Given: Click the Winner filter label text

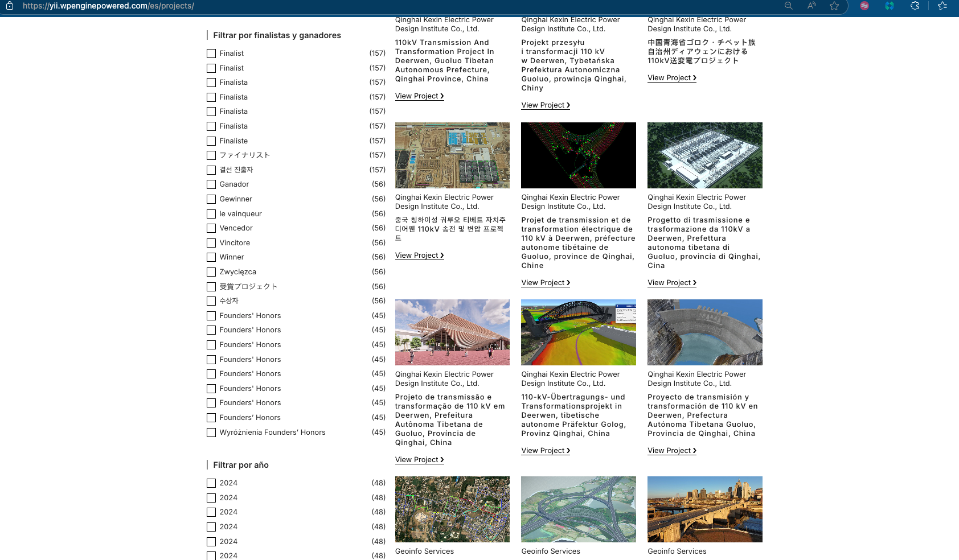Looking at the screenshot, I should tap(232, 257).
